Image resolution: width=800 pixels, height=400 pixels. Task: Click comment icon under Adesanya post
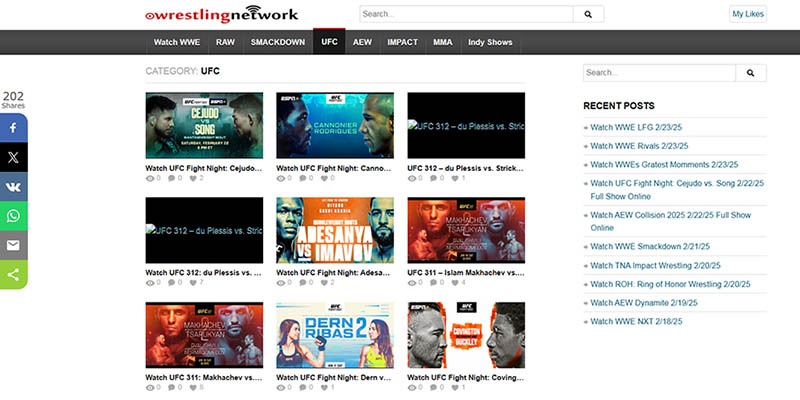303,283
